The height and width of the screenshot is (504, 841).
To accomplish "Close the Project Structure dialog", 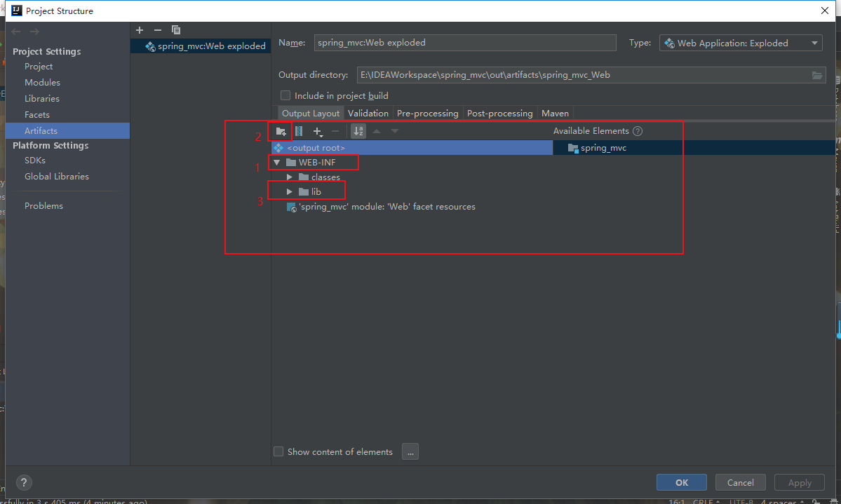I will (x=824, y=11).
